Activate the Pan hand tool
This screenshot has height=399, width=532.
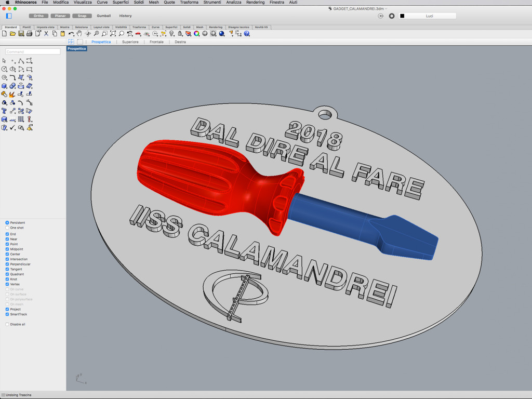[x=79, y=34]
